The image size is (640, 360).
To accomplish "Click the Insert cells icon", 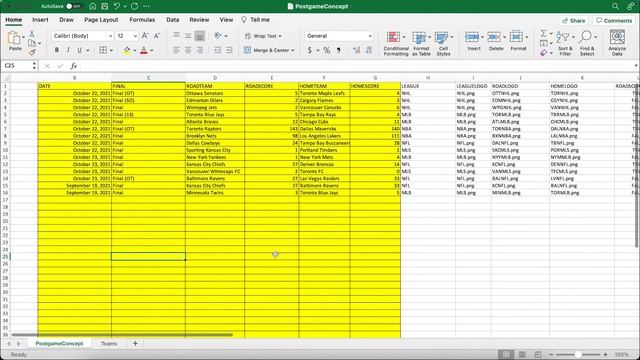I will click(x=472, y=37).
